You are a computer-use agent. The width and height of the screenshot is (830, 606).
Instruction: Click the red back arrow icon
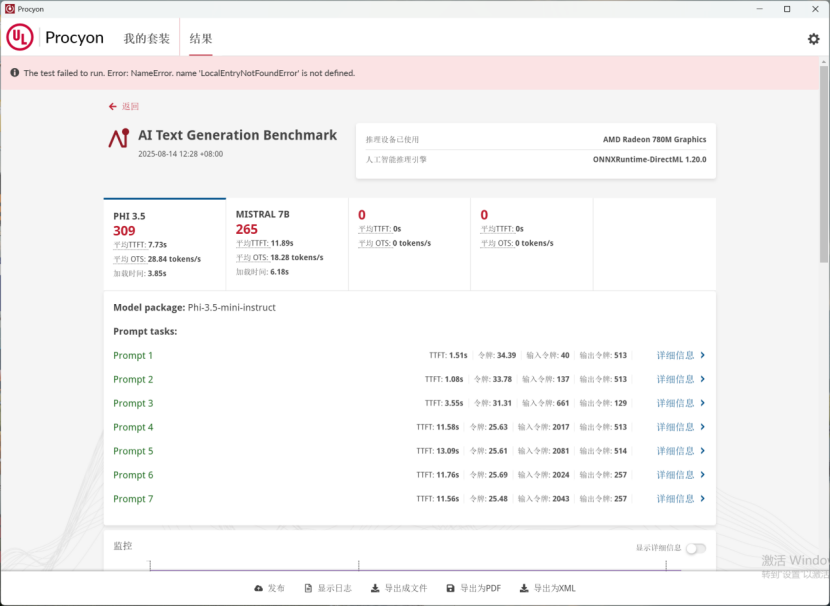click(x=113, y=106)
